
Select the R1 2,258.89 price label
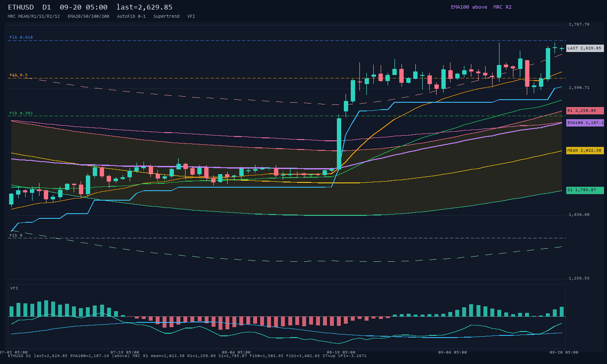tap(585, 110)
